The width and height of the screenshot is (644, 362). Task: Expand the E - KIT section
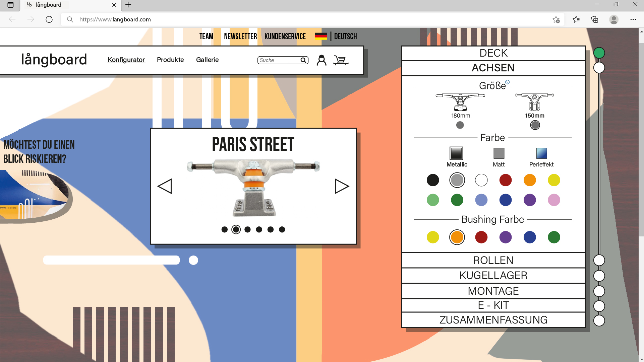[493, 305]
